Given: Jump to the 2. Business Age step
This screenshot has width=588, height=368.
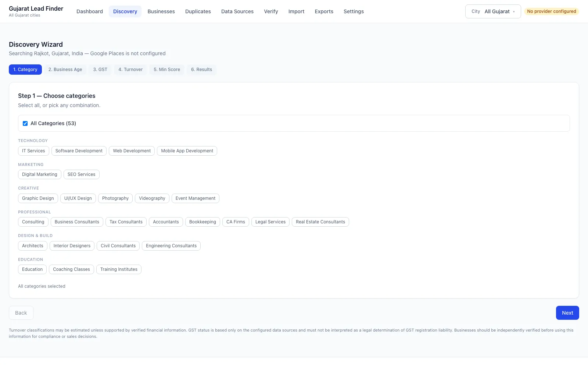Looking at the screenshot, I should point(65,70).
